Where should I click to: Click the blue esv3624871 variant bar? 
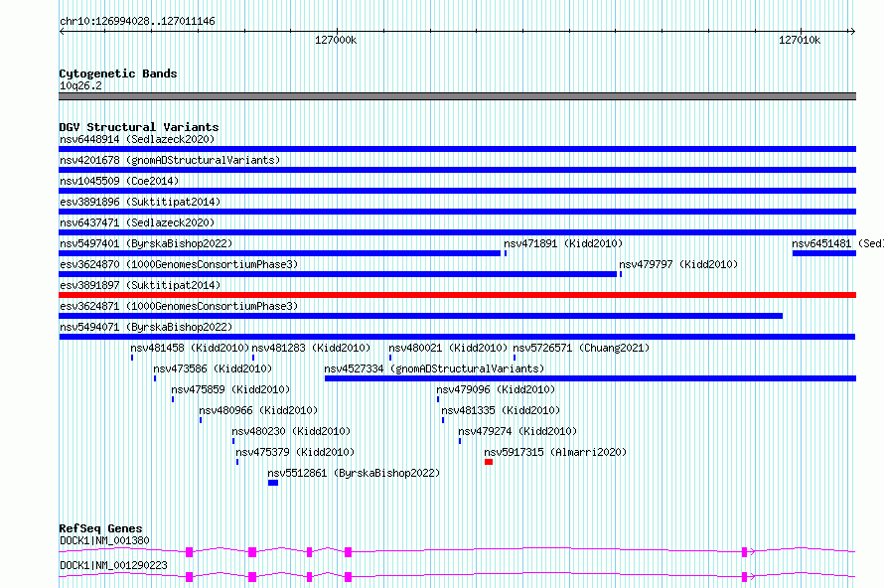pos(420,316)
